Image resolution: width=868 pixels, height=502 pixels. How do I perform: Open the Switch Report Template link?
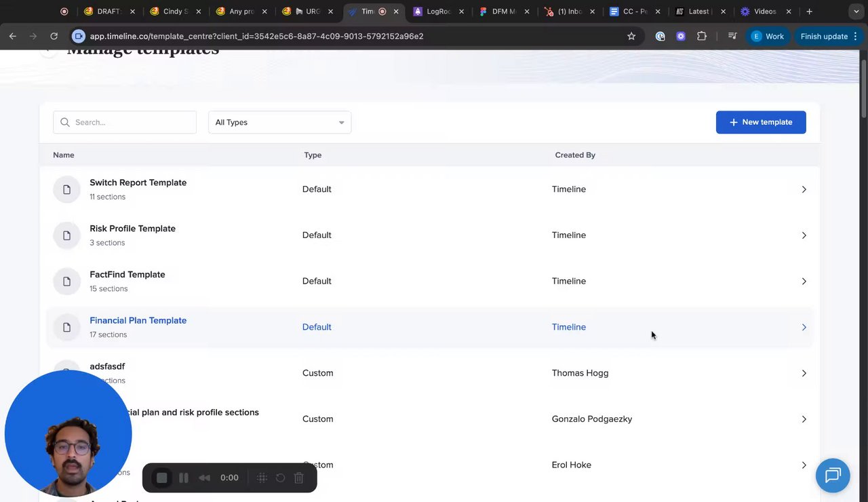pyautogui.click(x=138, y=182)
